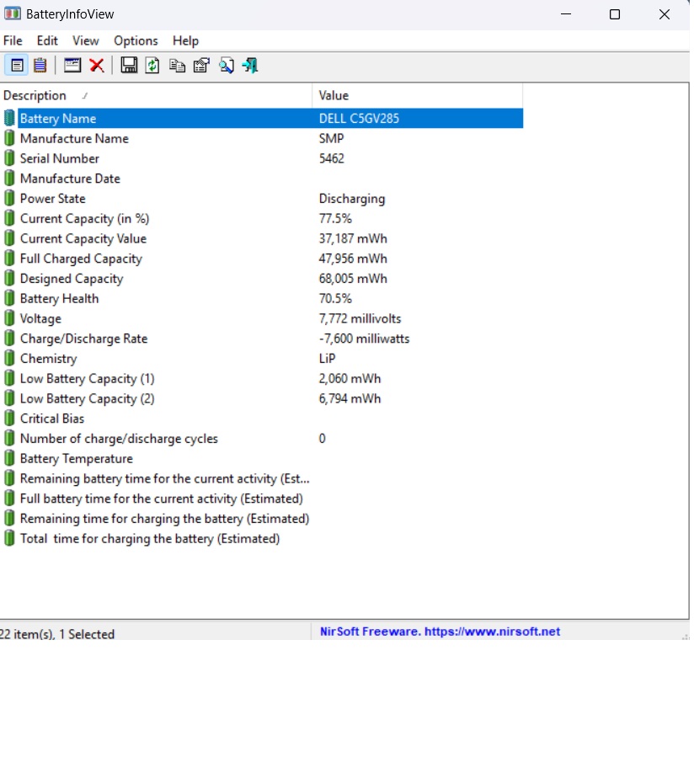
Task: Click the battery icon beside Designed Capacity
Action: [9, 279]
